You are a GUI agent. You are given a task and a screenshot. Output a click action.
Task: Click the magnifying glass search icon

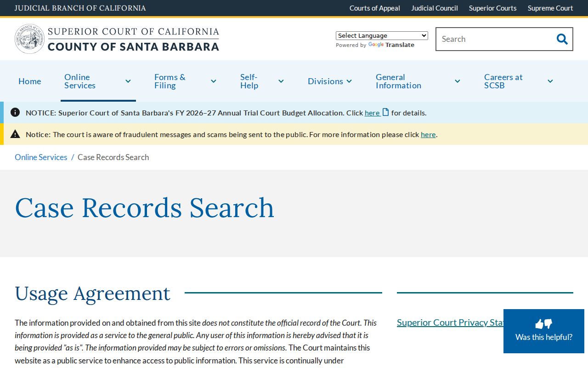tap(562, 39)
